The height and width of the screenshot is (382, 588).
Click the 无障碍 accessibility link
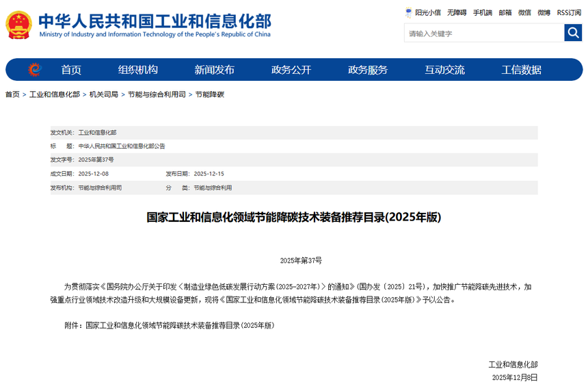pyautogui.click(x=456, y=13)
